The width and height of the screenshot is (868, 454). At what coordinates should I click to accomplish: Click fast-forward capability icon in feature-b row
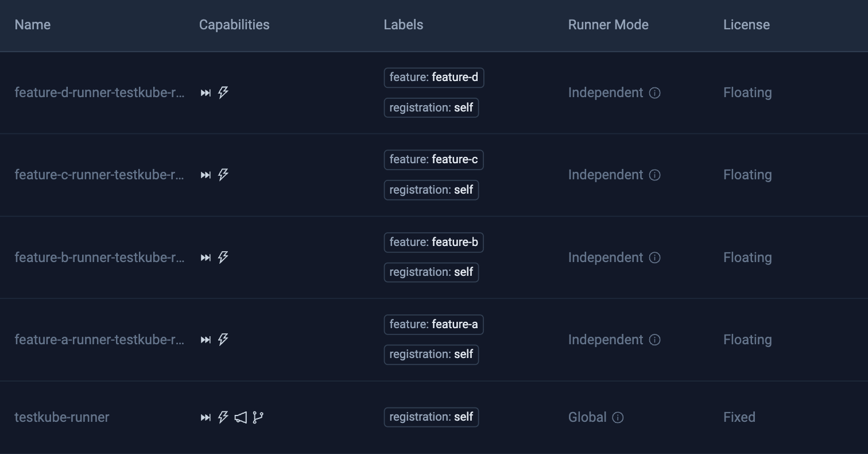point(206,257)
